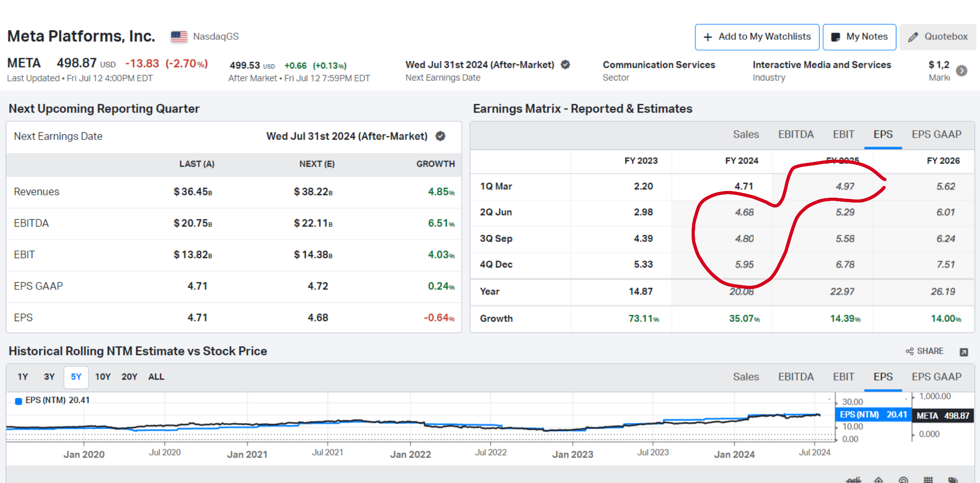
Task: Select the EPS tab in Earnings Matrix
Action: pyautogui.click(x=883, y=135)
